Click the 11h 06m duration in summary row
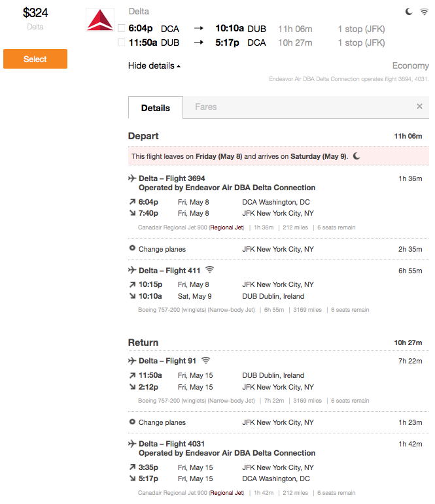Viewport: 435px width, 504px height. point(295,29)
